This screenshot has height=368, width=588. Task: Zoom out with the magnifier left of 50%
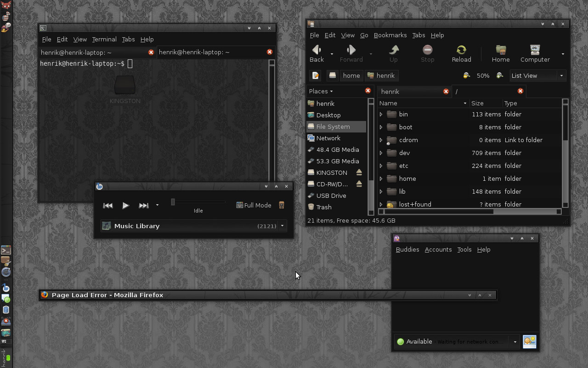[x=466, y=75]
